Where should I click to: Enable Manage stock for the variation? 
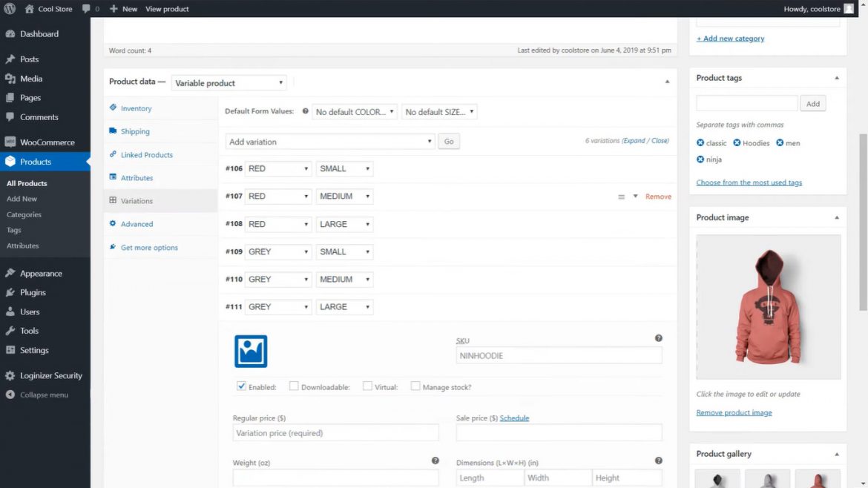[415, 386]
